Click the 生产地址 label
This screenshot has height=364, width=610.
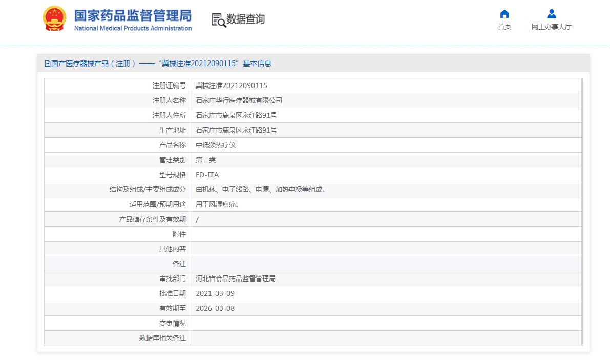(x=172, y=130)
